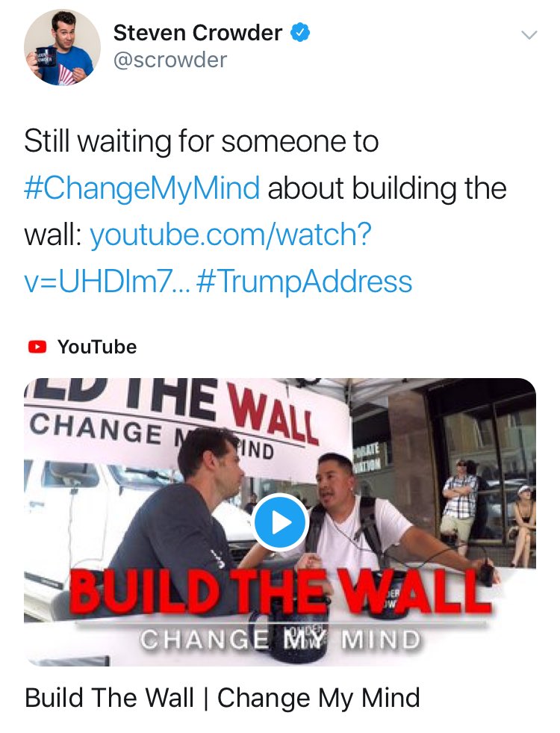Click the card title Build The Wall | Change My Mind
The image size is (560, 733).
coord(223,698)
